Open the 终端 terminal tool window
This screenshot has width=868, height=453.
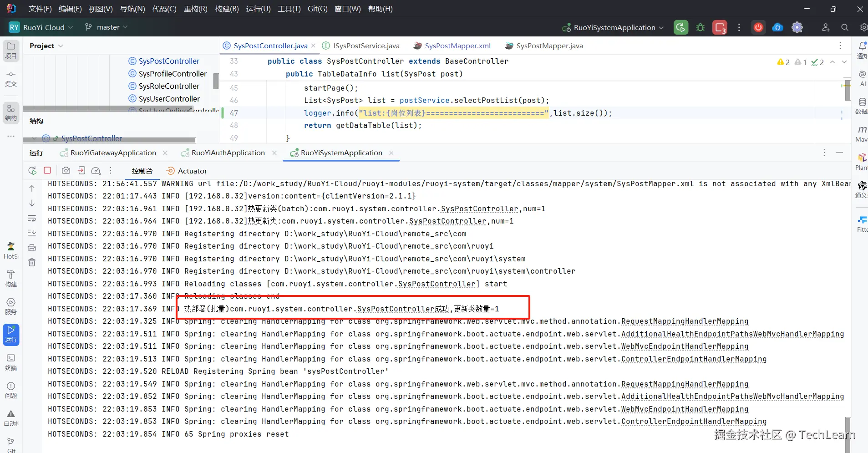click(11, 362)
